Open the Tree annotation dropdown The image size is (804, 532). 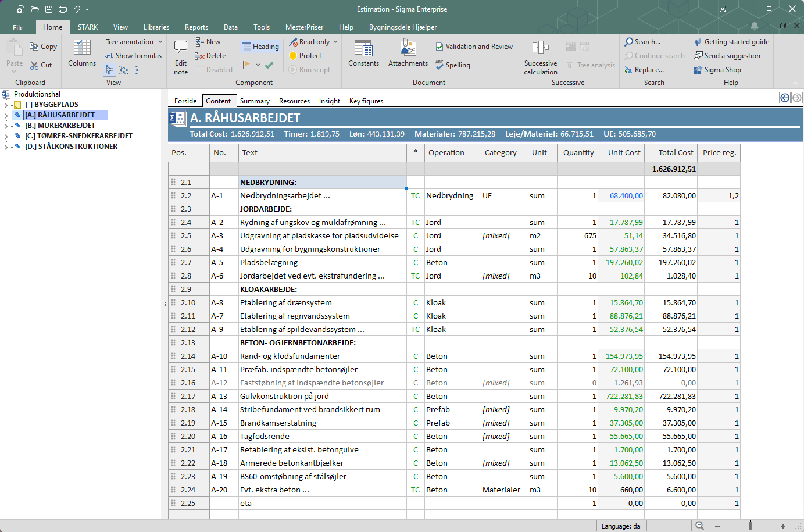[134, 42]
